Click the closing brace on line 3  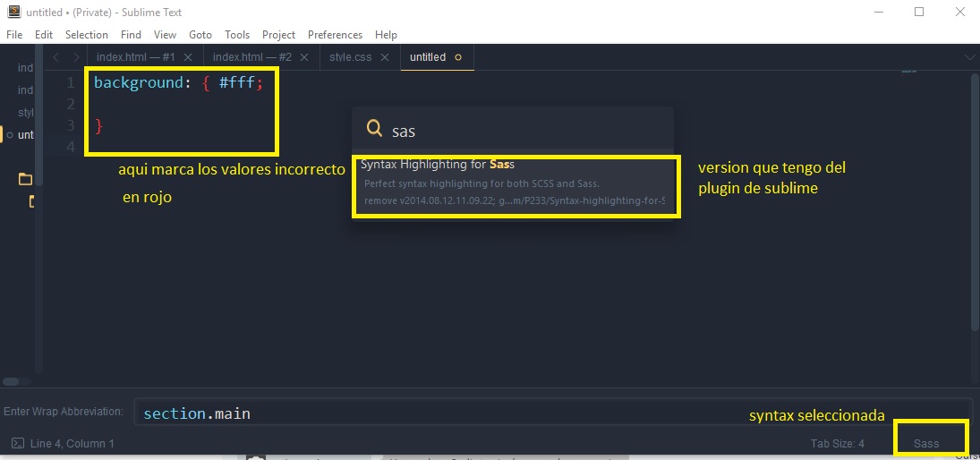[98, 126]
